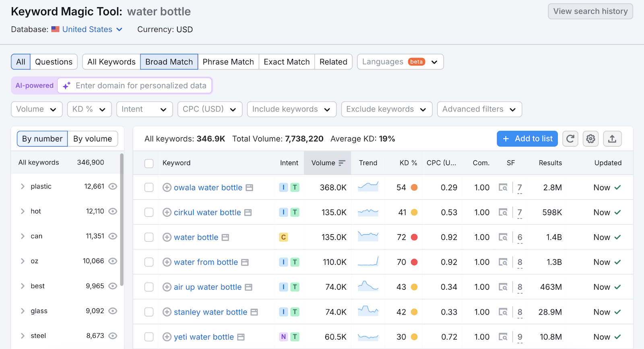Switch to All Keywords match type
This screenshot has width=644, height=349.
(111, 62)
